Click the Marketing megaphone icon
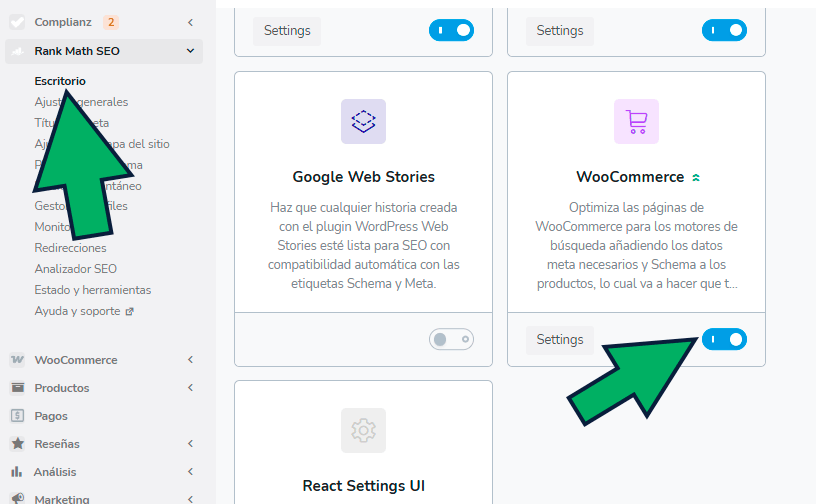The height and width of the screenshot is (504, 816). [18, 498]
